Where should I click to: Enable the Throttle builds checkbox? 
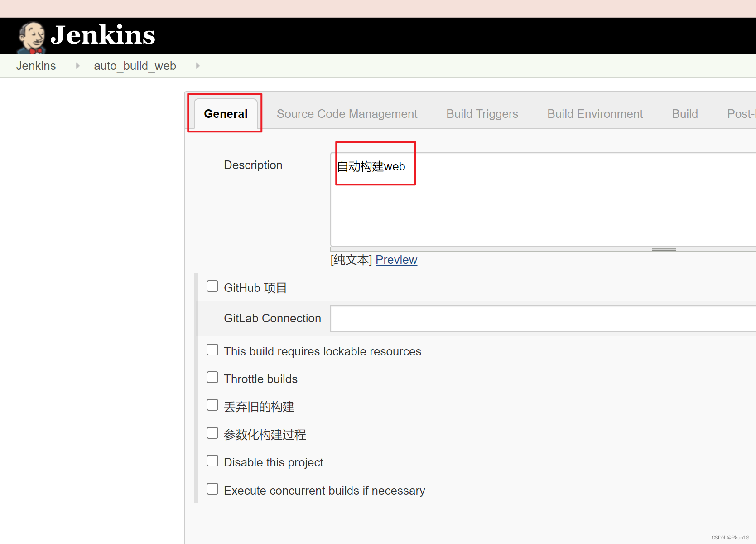(212, 377)
